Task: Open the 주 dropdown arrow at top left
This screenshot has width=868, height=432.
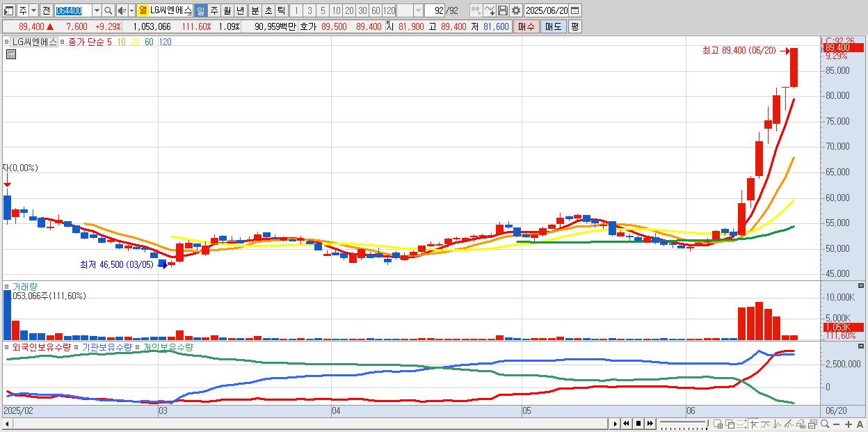Action: pyautogui.click(x=34, y=10)
